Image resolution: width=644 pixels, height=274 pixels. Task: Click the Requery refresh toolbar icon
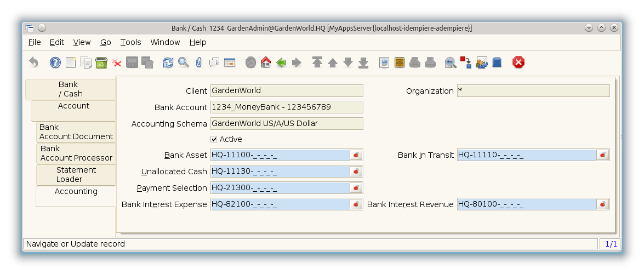168,62
